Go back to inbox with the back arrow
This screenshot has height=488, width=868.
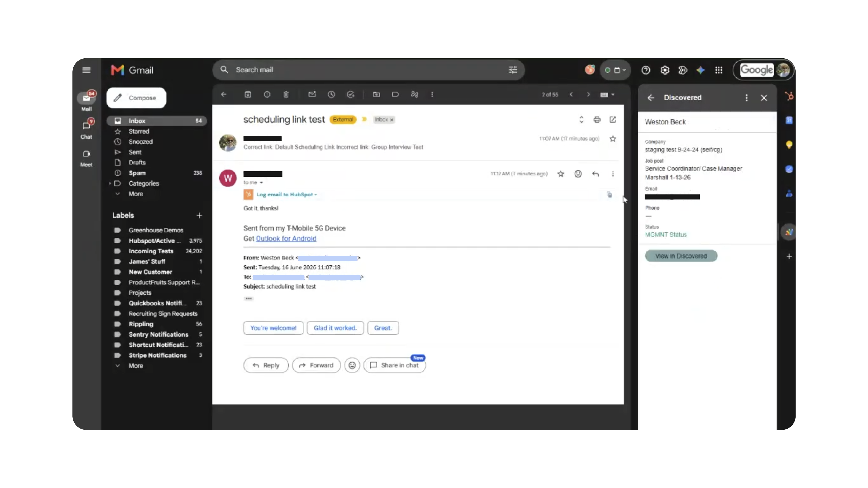click(x=224, y=95)
